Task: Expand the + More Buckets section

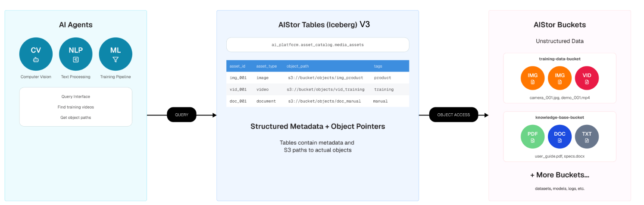Action: point(560,175)
